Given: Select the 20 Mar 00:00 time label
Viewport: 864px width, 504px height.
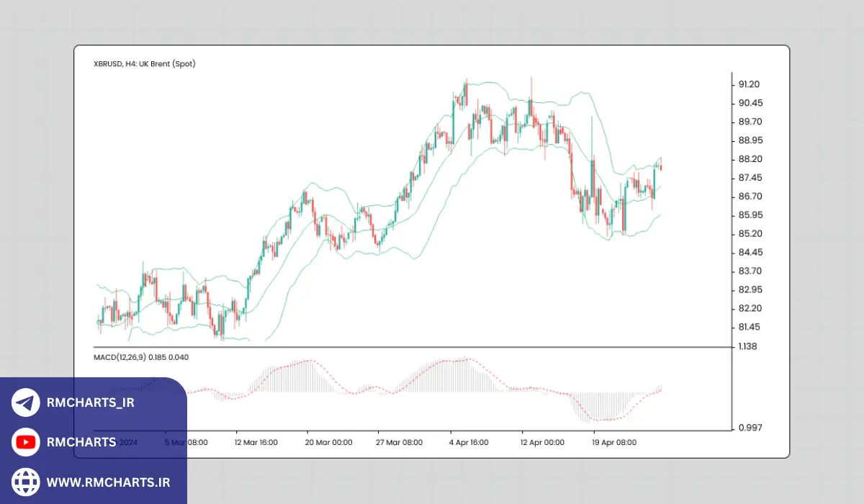Looking at the screenshot, I should click(329, 442).
